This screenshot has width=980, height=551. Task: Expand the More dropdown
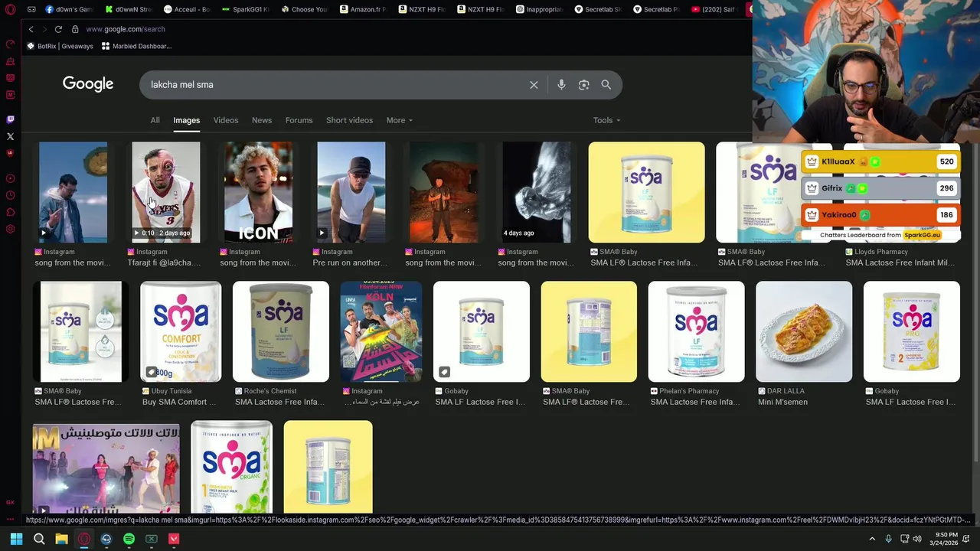pyautogui.click(x=399, y=120)
